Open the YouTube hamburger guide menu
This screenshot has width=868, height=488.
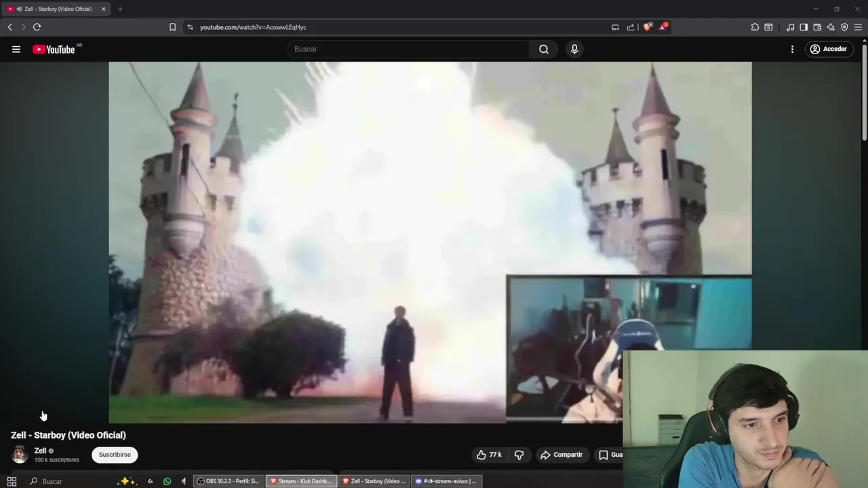(x=16, y=49)
